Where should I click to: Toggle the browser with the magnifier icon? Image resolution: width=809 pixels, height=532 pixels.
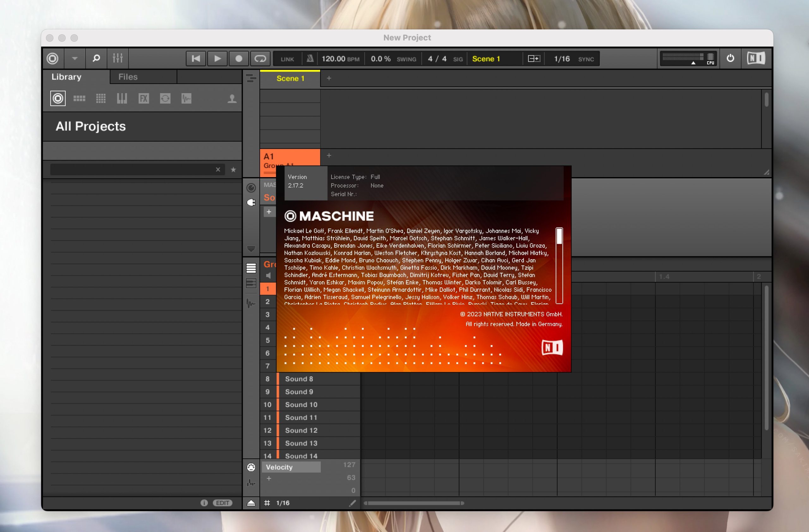(96, 59)
